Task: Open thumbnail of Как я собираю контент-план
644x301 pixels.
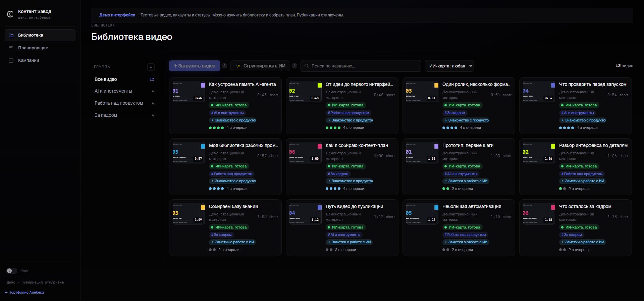Action: tap(306, 152)
